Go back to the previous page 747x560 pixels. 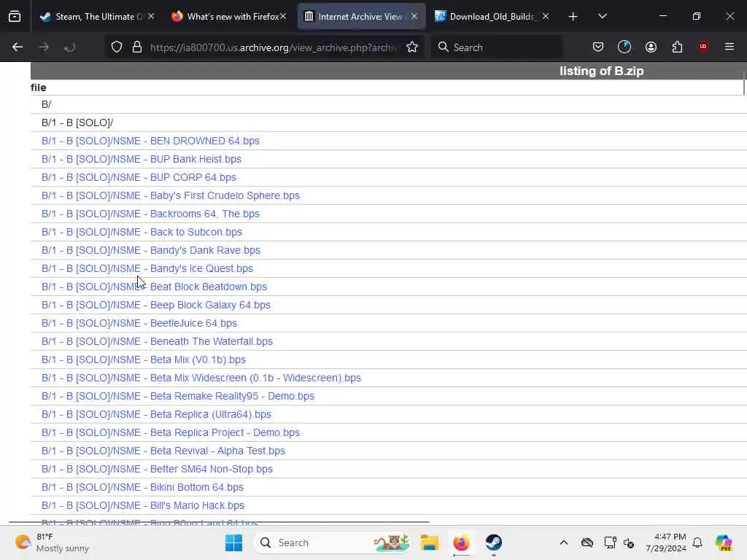click(18, 47)
